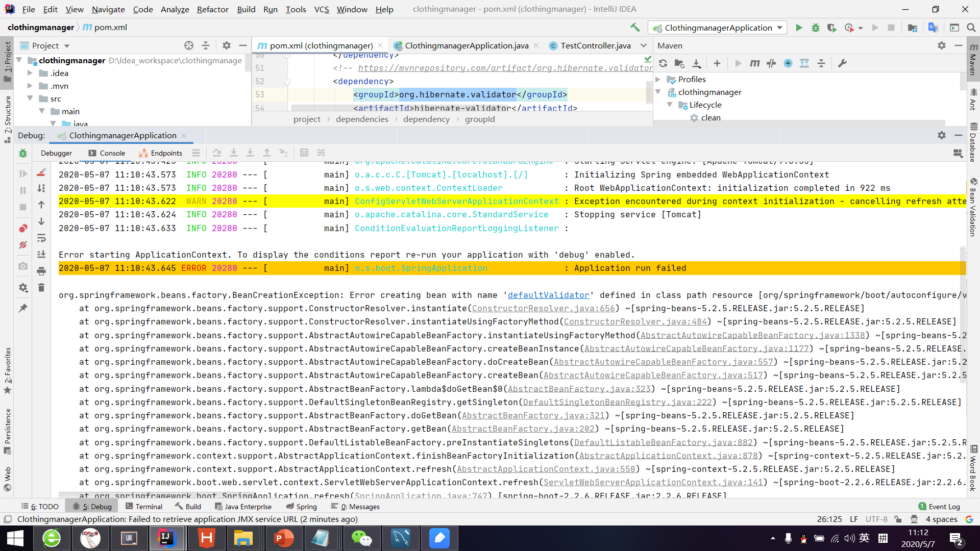Image resolution: width=980 pixels, height=551 pixels.
Task: Open AbstractBeanFactory.java:323 link
Action: [x=579, y=389]
